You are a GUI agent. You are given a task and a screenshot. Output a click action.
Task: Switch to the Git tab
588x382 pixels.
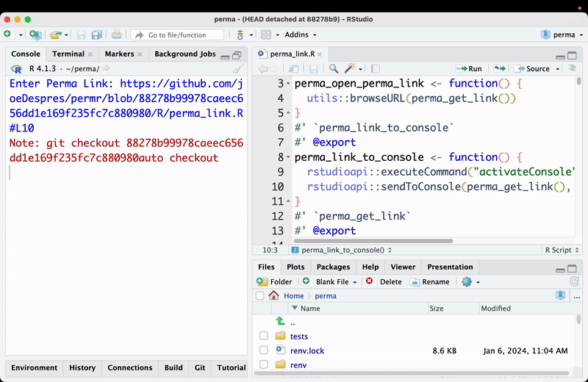200,368
